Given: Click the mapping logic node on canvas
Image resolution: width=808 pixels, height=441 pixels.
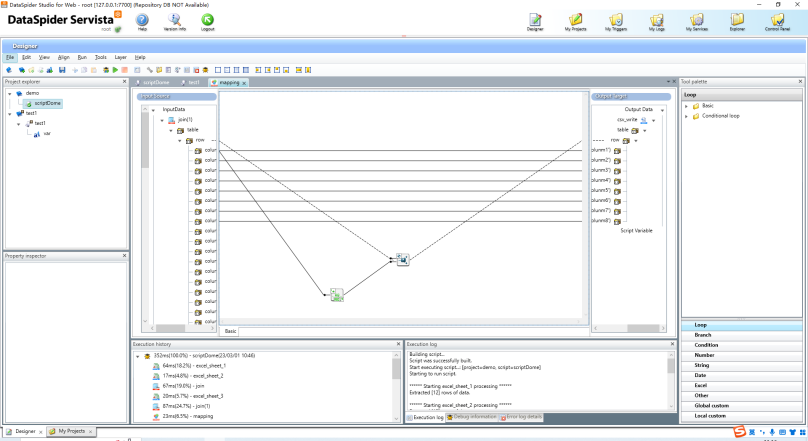Looking at the screenshot, I should [336, 295].
